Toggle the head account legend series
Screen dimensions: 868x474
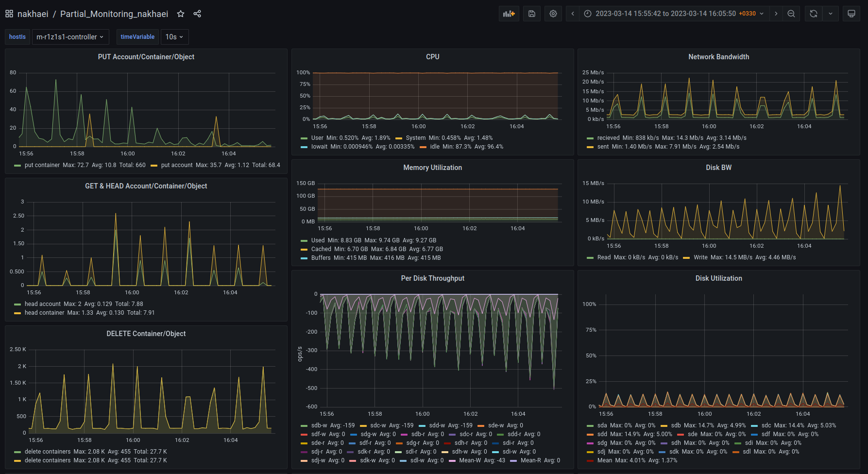pos(43,304)
